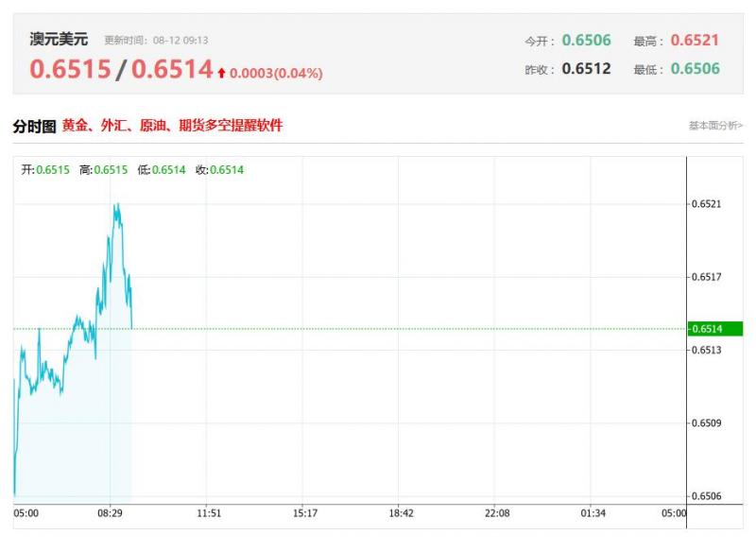The image size is (756, 552).
Task: Click the 昨收 value 0.6512
Action: pos(586,68)
